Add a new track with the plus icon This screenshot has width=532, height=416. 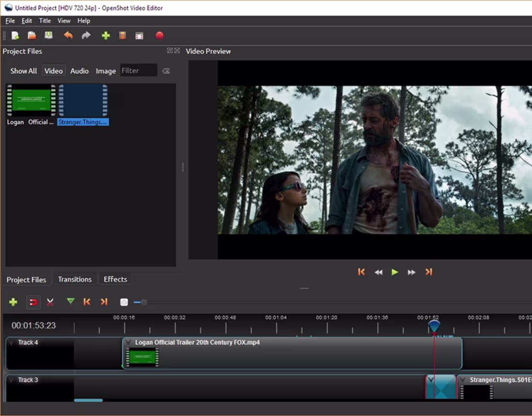(13, 302)
